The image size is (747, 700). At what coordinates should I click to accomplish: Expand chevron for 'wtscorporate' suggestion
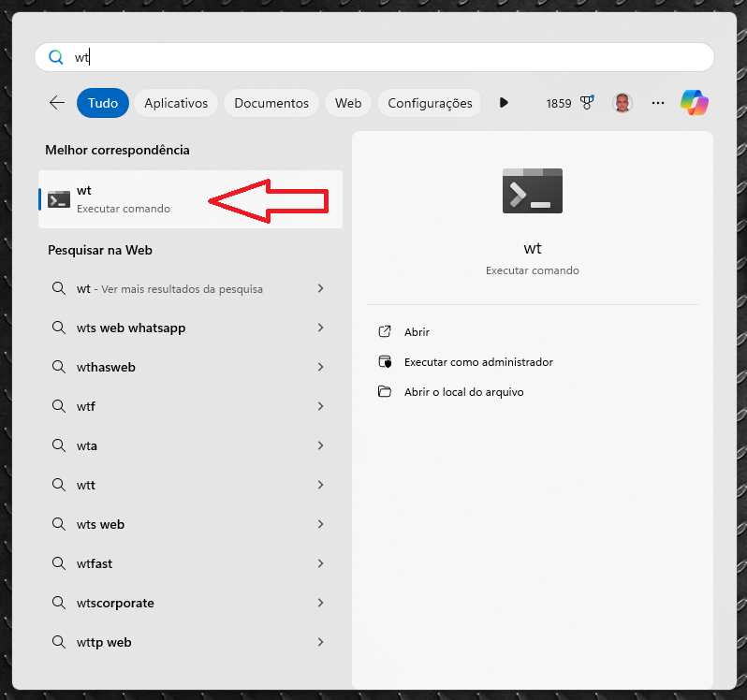coord(321,603)
